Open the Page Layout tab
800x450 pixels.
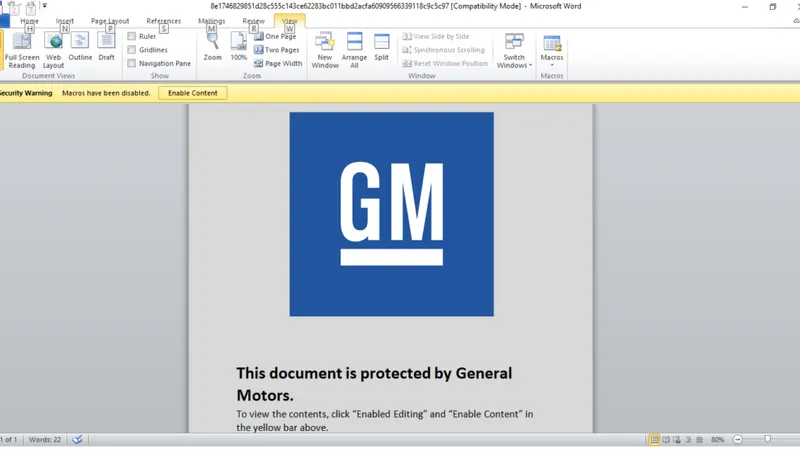pyautogui.click(x=110, y=21)
